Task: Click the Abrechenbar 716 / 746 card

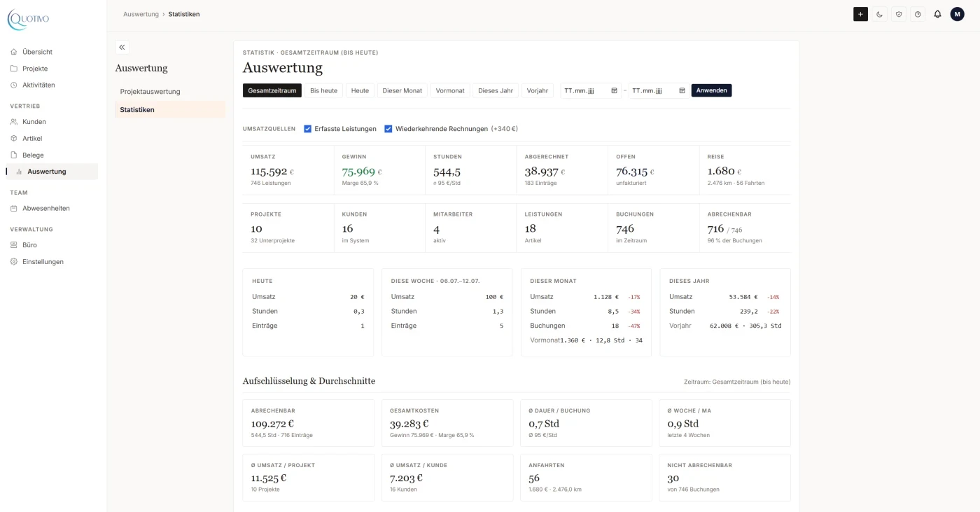Action: tap(745, 228)
